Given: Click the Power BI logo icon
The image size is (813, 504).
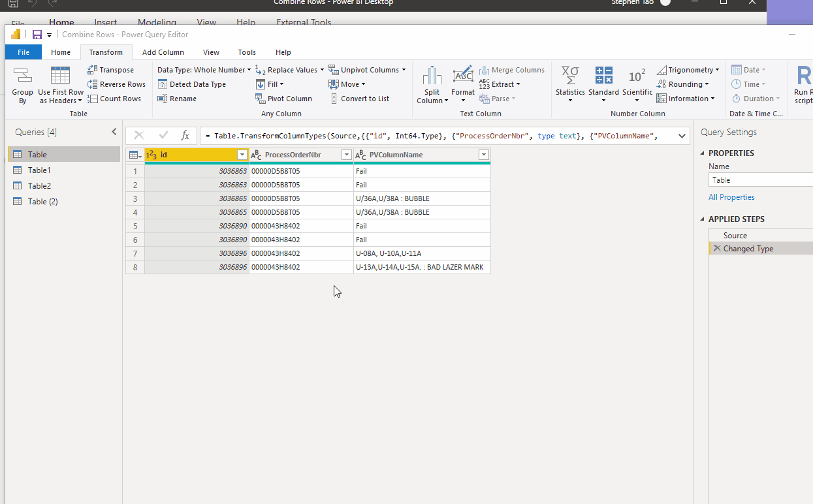Looking at the screenshot, I should [16, 35].
